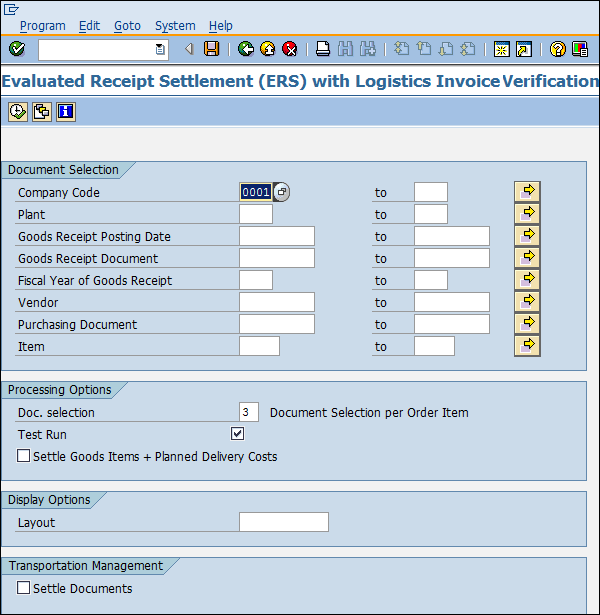Enable Settle Documents under Transportation Management
The image size is (600, 615).
23,588
